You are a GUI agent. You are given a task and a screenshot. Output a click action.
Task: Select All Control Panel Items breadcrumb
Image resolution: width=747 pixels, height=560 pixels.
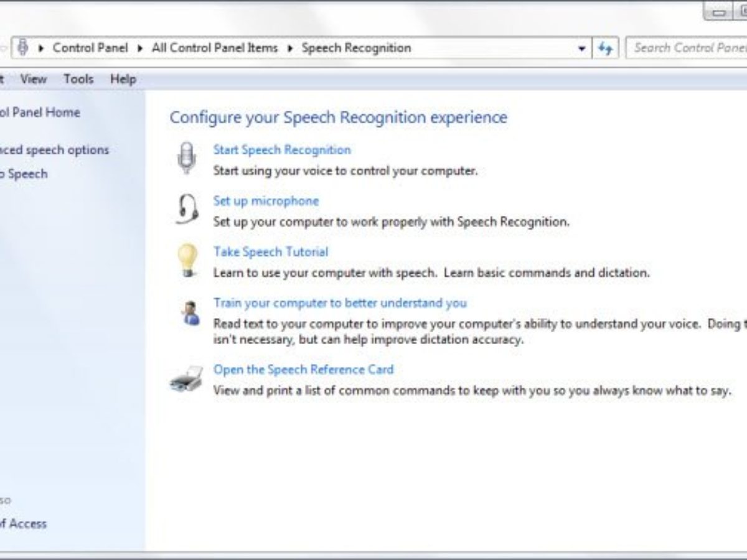(x=215, y=48)
